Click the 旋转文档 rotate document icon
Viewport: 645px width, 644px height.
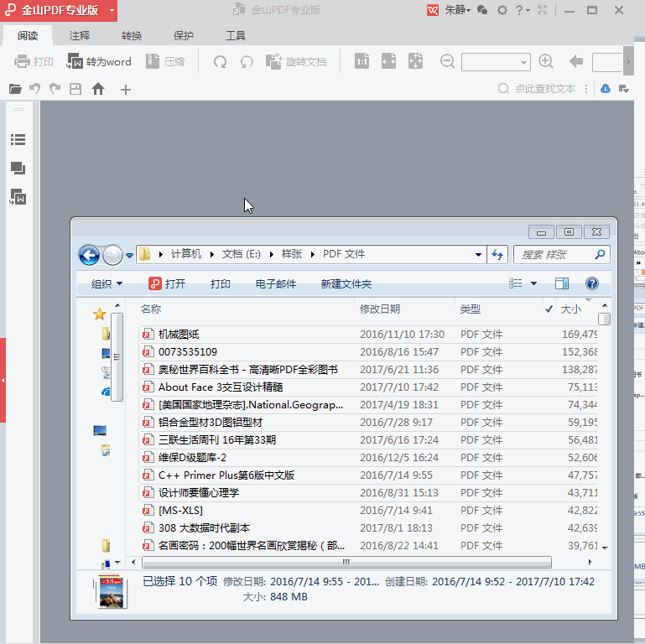(x=273, y=61)
